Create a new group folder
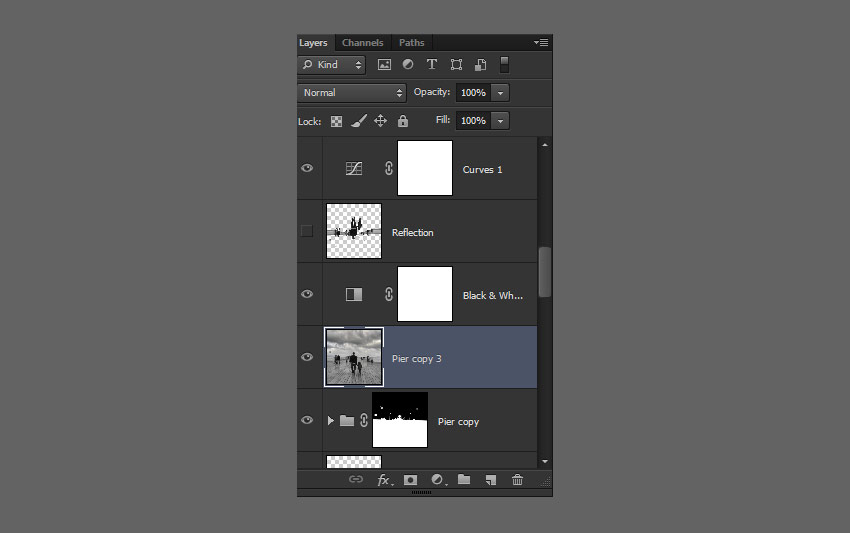Screen dimensions: 850x533 (x=464, y=479)
